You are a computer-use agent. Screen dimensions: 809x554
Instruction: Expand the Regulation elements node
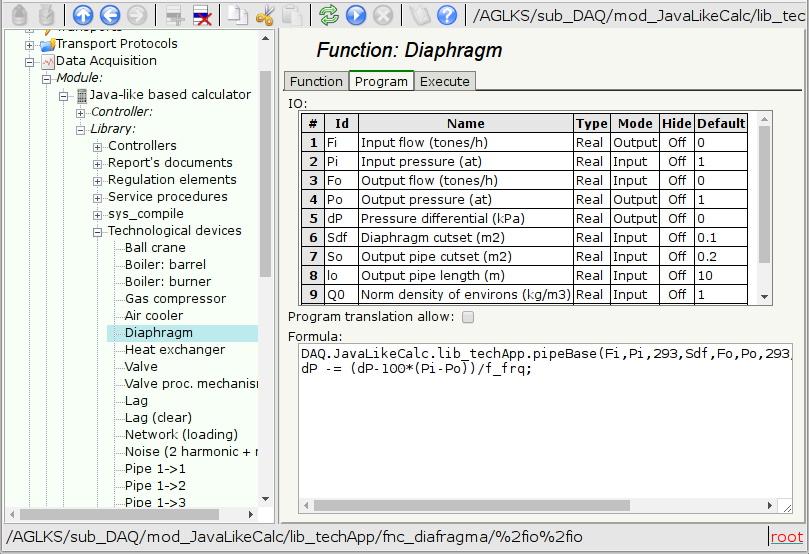pos(98,180)
